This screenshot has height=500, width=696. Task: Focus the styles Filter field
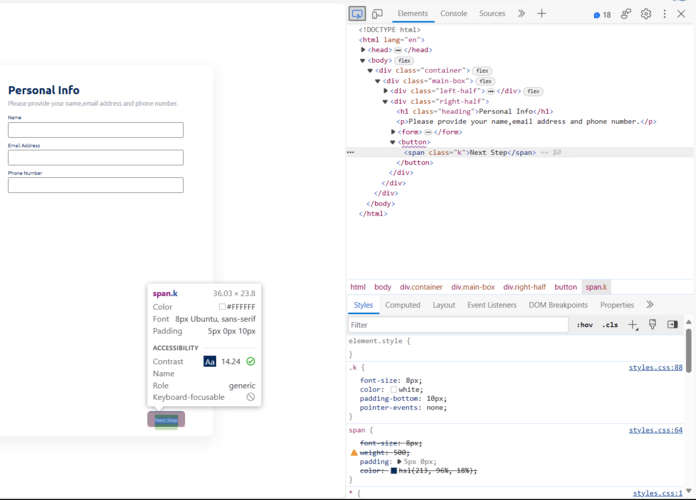pos(459,325)
